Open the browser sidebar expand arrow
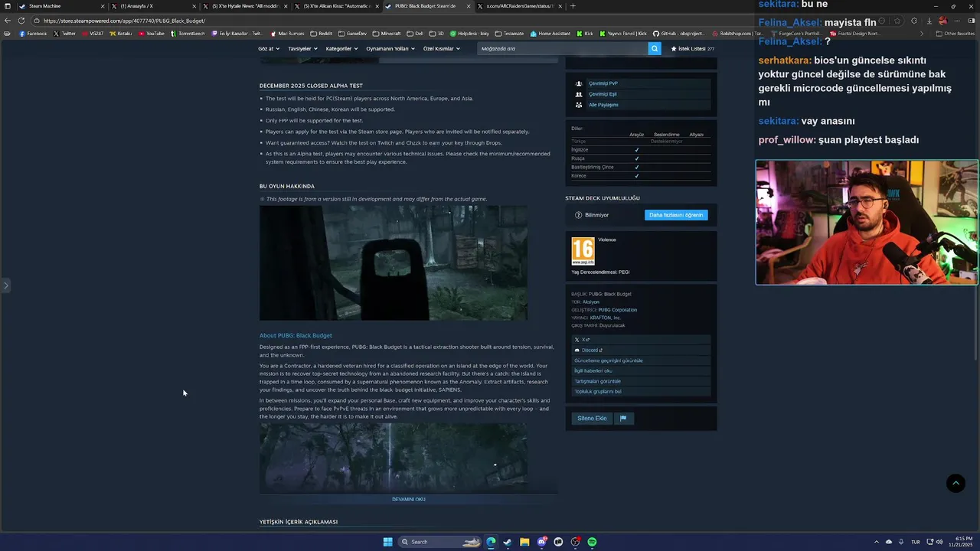The image size is (980, 551). [5, 285]
